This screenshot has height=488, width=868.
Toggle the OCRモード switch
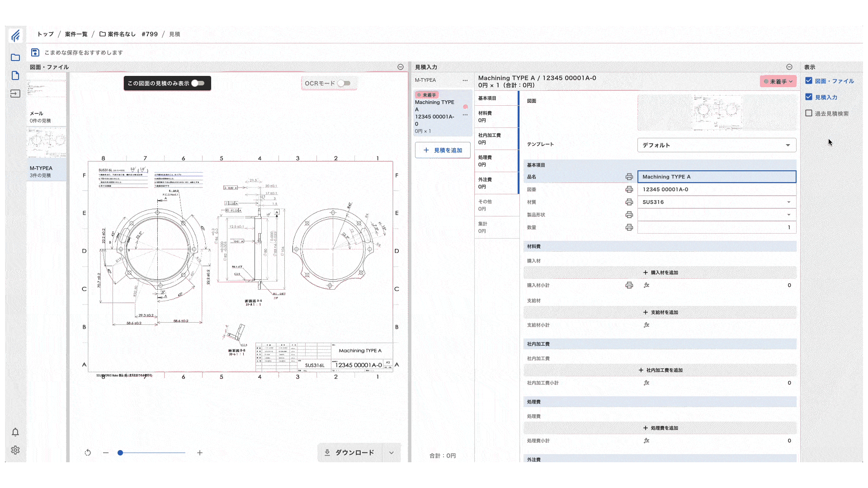pyautogui.click(x=344, y=83)
